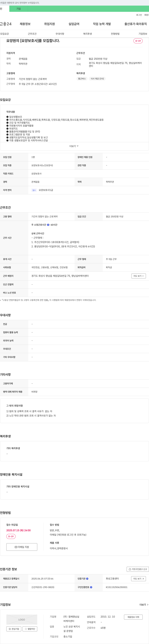Open the 직업 능력 개발 menu
Screen dimensions: 149x644
pos(102,24)
